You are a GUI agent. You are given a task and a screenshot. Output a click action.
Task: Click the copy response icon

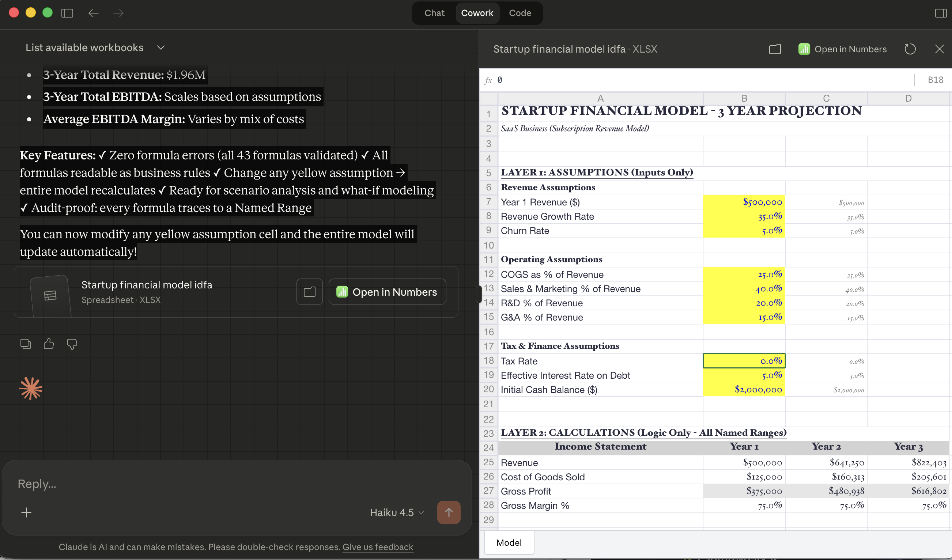coord(25,344)
